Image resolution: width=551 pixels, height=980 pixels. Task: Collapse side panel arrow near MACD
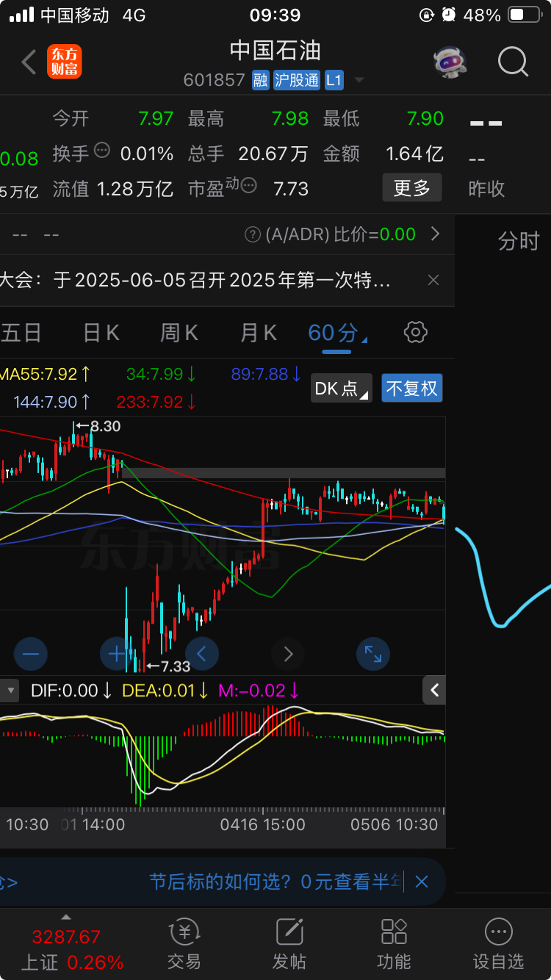(434, 691)
